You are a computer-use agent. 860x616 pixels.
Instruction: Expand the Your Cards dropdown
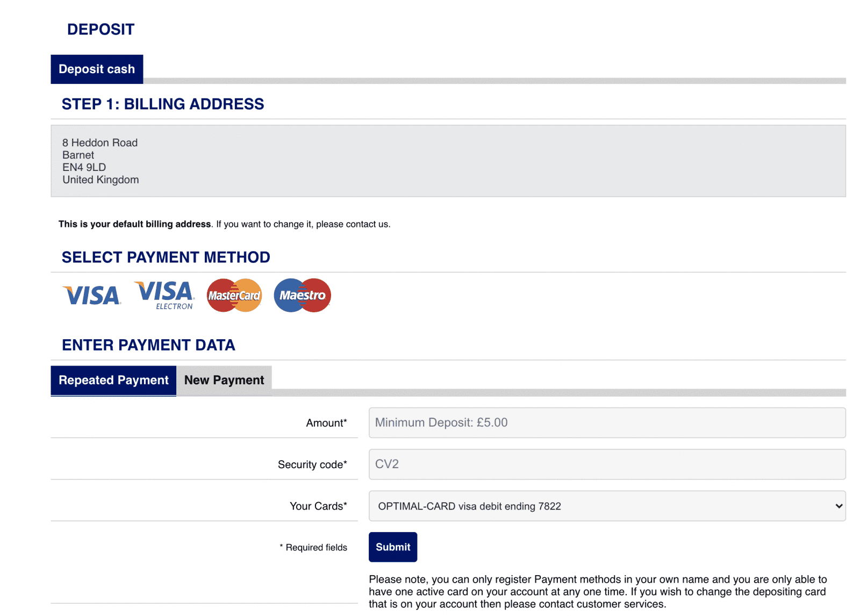click(607, 506)
